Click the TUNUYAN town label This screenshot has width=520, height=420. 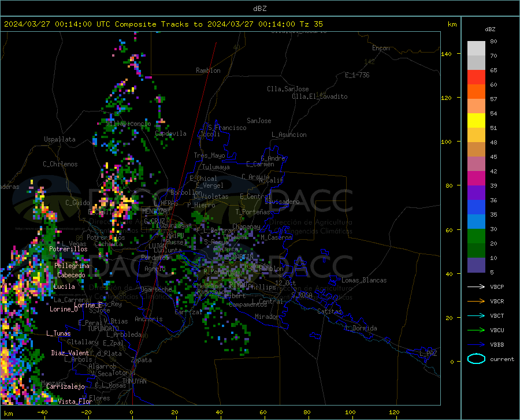pyautogui.click(x=134, y=381)
